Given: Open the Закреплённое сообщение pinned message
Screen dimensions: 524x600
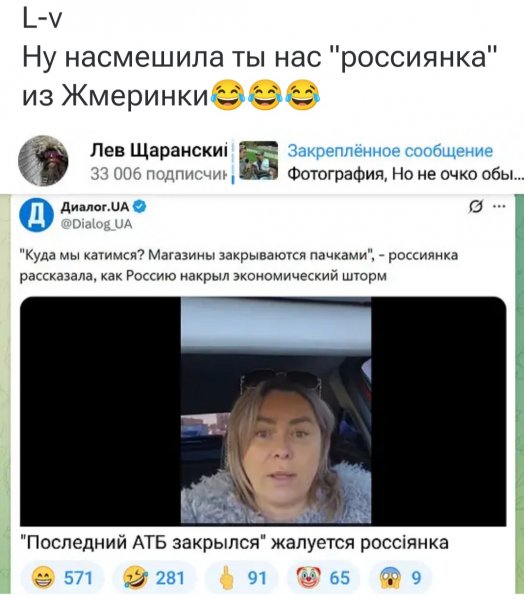Looking at the screenshot, I should (x=390, y=151).
